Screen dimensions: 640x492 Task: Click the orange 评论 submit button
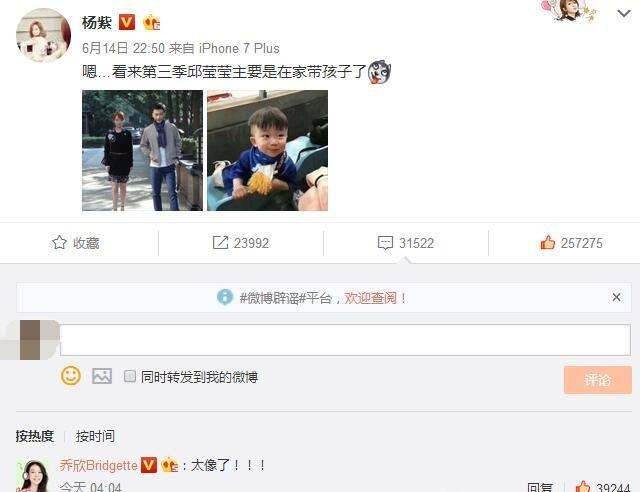(598, 380)
